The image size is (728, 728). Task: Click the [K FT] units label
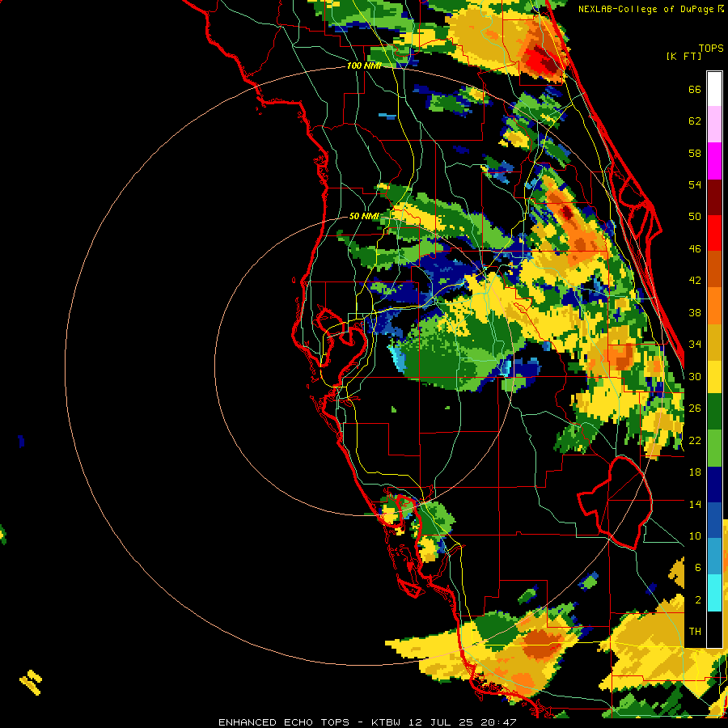684,56
